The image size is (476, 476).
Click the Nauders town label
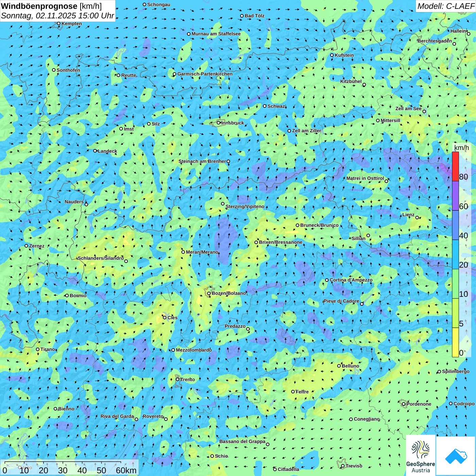tap(74, 202)
